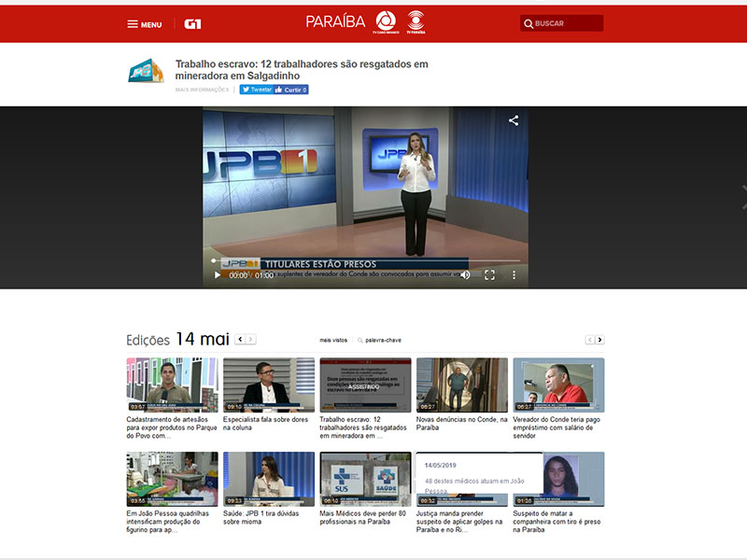Click the magnifier search icon
The height and width of the screenshot is (560, 747).
click(529, 24)
